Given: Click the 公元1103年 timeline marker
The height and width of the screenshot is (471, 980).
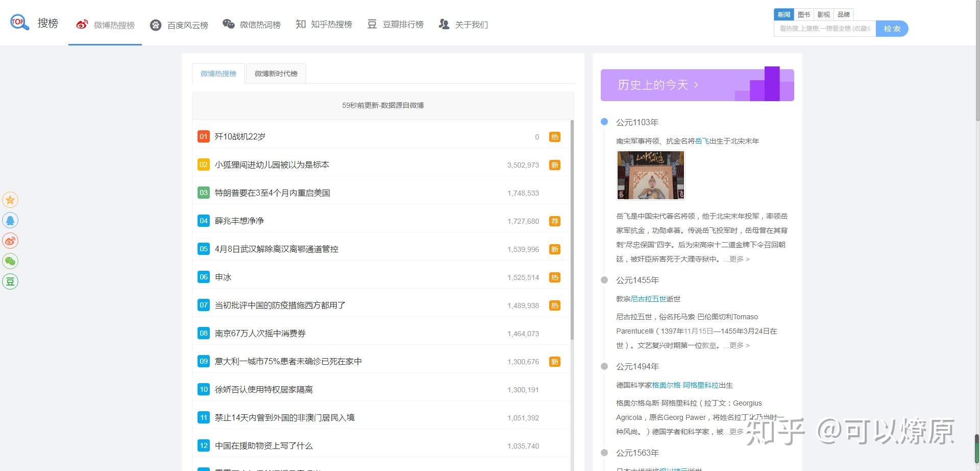Looking at the screenshot, I should [x=604, y=122].
